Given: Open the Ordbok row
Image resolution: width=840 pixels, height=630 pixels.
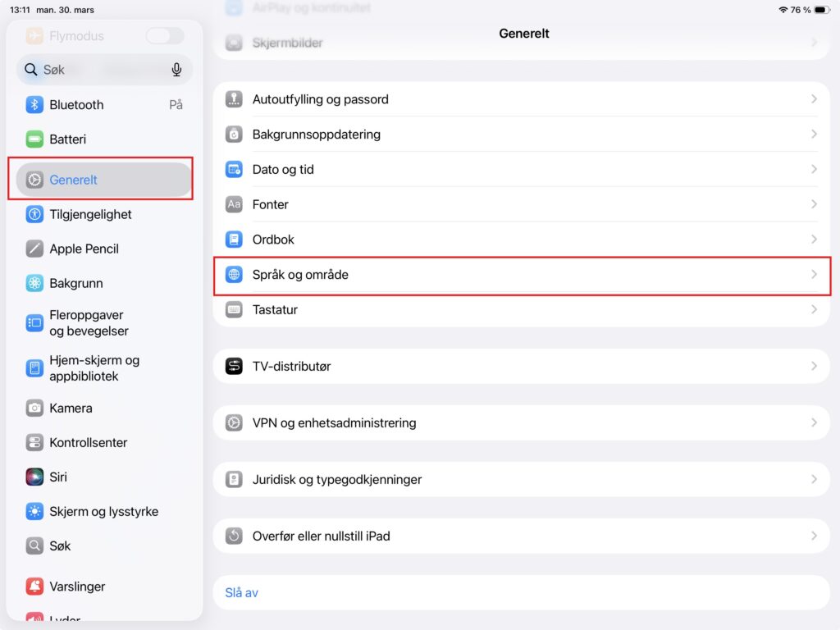Looking at the screenshot, I should [521, 240].
